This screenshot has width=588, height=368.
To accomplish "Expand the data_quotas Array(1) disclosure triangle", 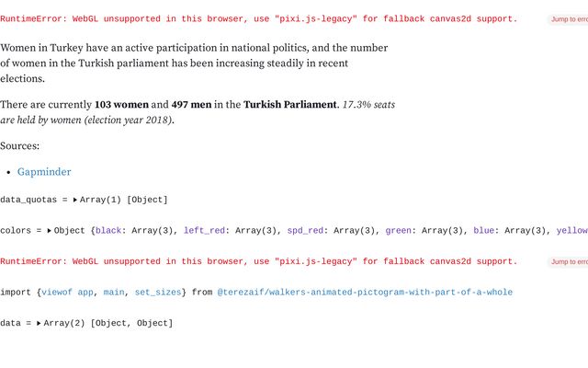I will click(75, 200).
